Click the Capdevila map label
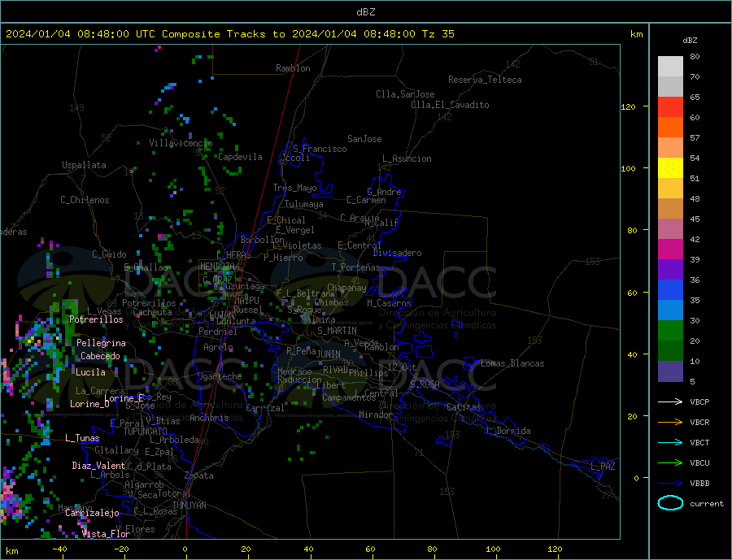The width and height of the screenshot is (732, 560). (x=241, y=157)
